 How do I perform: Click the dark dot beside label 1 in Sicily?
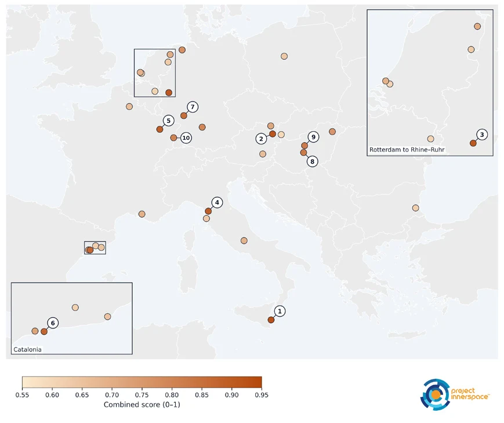(x=271, y=320)
